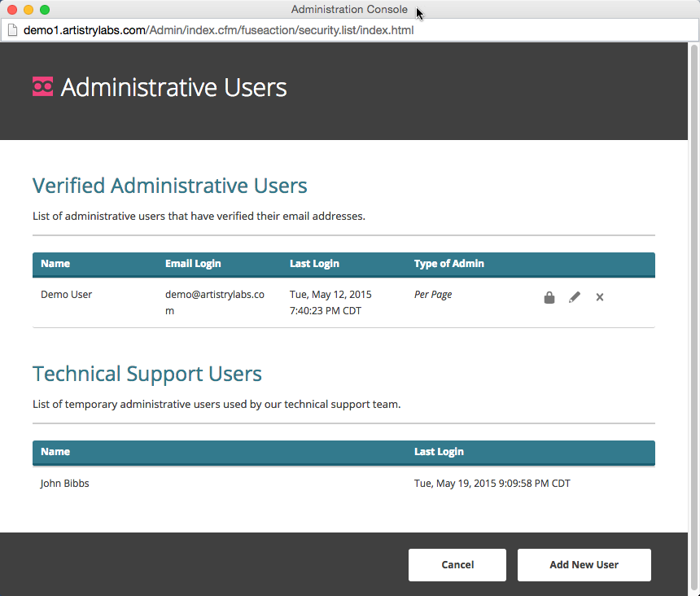The height and width of the screenshot is (596, 700).
Task: Click the Verified Administrative Users heading
Action: point(169,186)
